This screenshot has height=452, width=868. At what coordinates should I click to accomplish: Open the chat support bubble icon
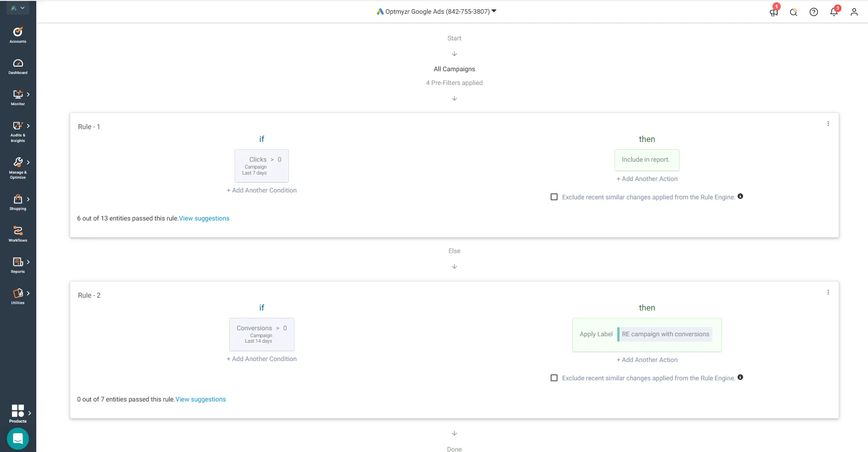pos(18,439)
